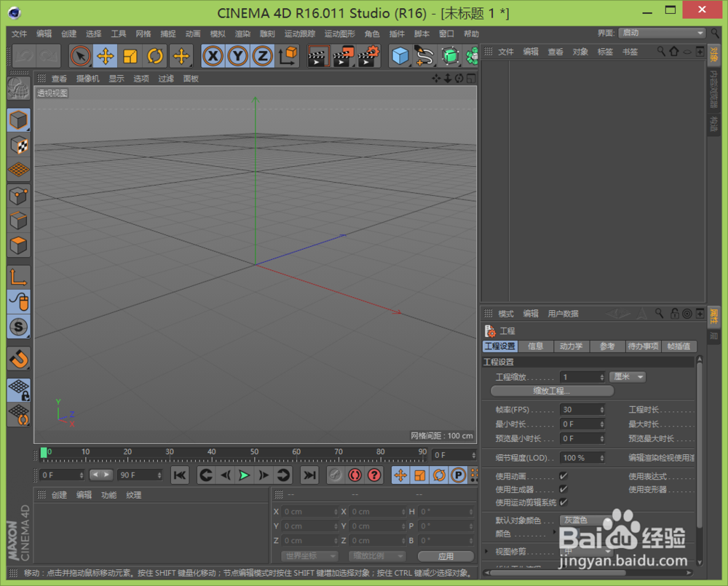Toggle X axis lock
Viewport: 728px width, 586px height.
point(213,56)
